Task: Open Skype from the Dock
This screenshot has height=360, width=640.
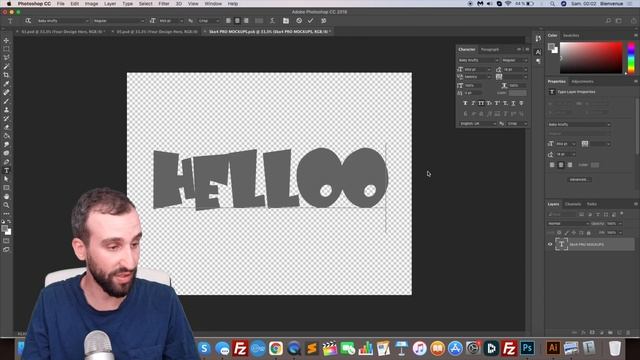Action: coord(204,348)
